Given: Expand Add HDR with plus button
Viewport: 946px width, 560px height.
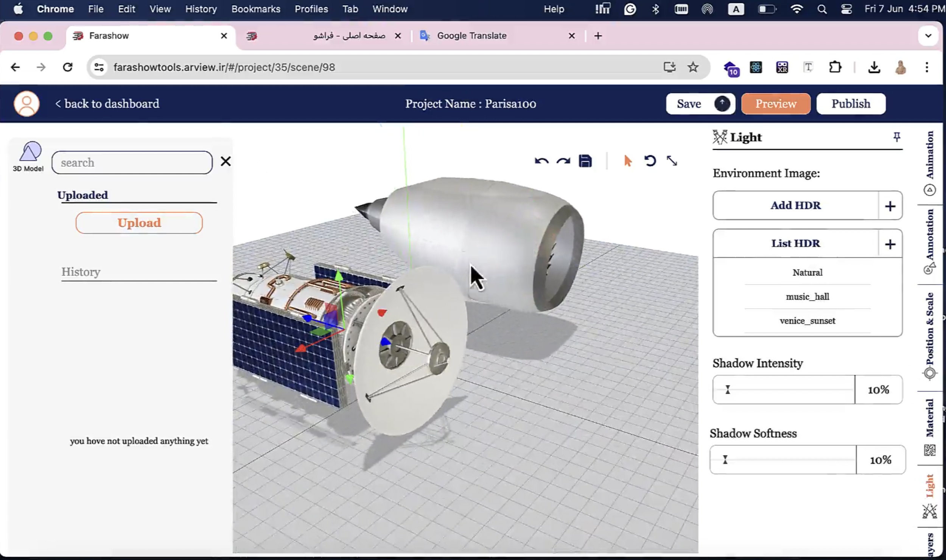Looking at the screenshot, I should 890,206.
